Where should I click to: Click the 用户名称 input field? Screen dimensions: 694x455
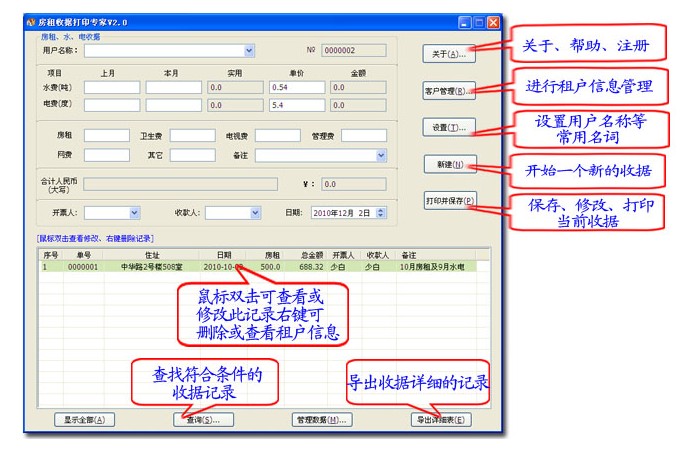[169, 50]
